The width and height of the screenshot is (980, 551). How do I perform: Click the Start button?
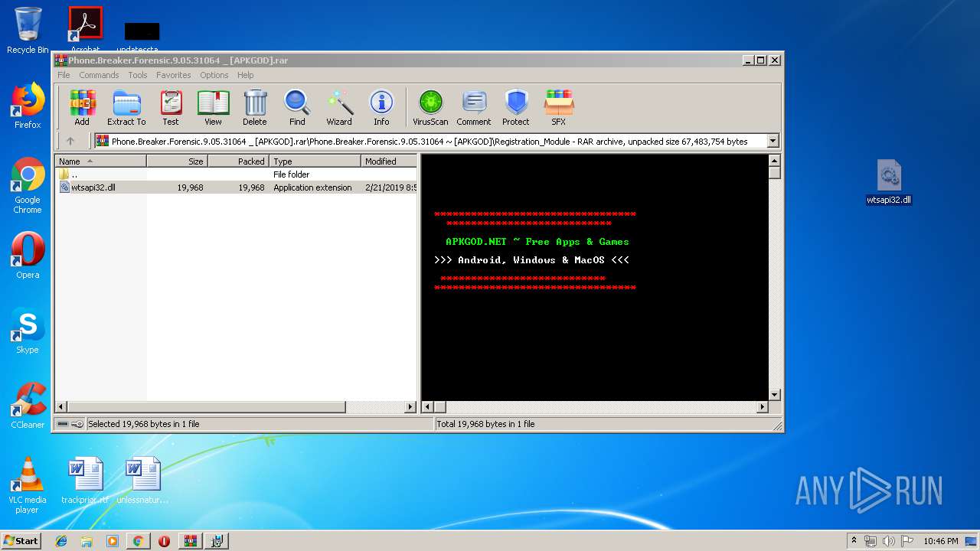click(x=21, y=540)
